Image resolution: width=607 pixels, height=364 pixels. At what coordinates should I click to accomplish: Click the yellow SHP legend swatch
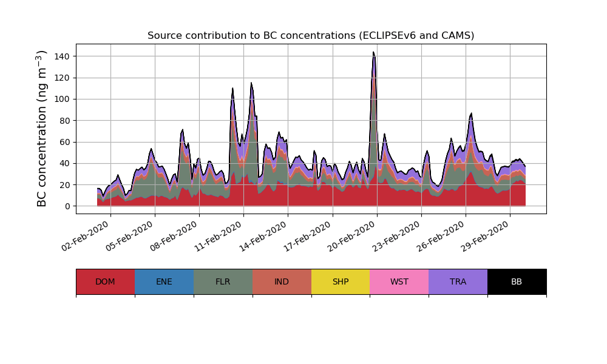341,281
